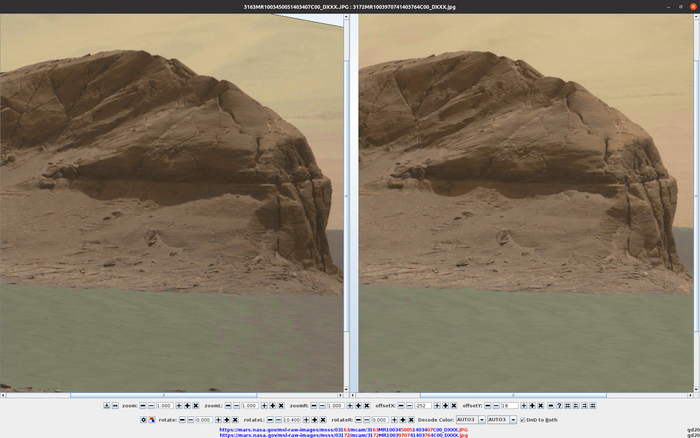Click the rotateL value input field
The image size is (700, 438).
point(292,420)
